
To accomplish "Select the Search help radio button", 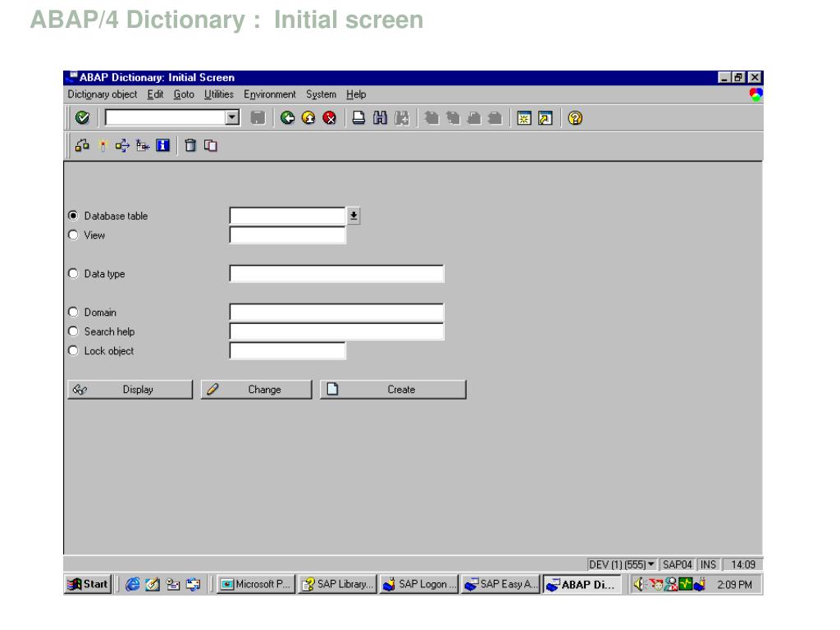I will 73,331.
